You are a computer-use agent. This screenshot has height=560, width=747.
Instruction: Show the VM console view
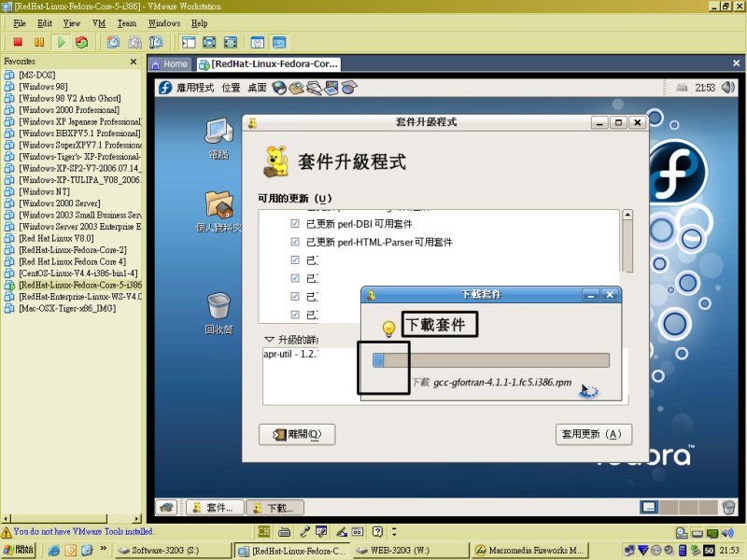(279, 42)
